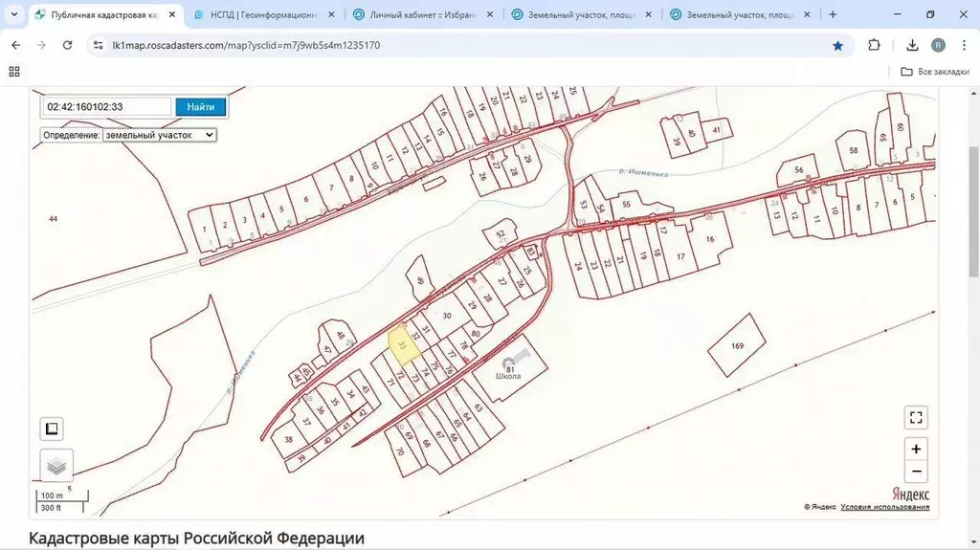The width and height of the screenshot is (980, 550).
Task: Toggle fullscreen map view
Action: [x=916, y=417]
